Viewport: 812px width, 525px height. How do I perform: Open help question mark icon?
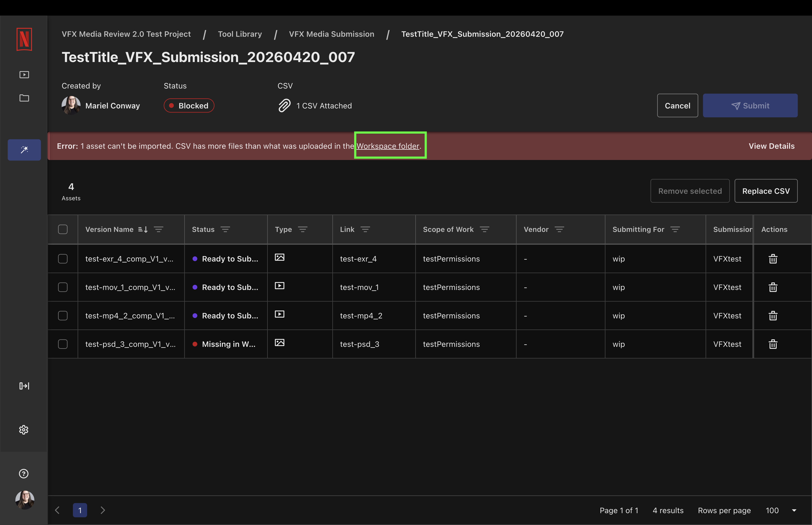click(24, 474)
